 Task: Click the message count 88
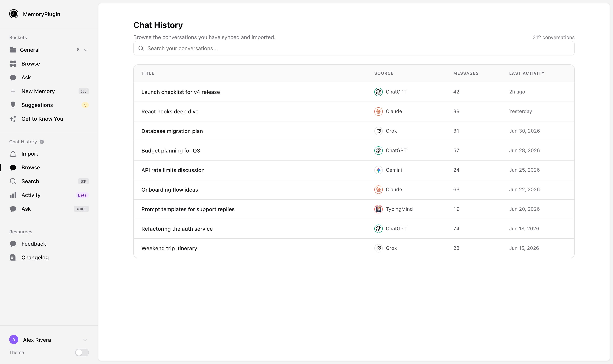456,111
